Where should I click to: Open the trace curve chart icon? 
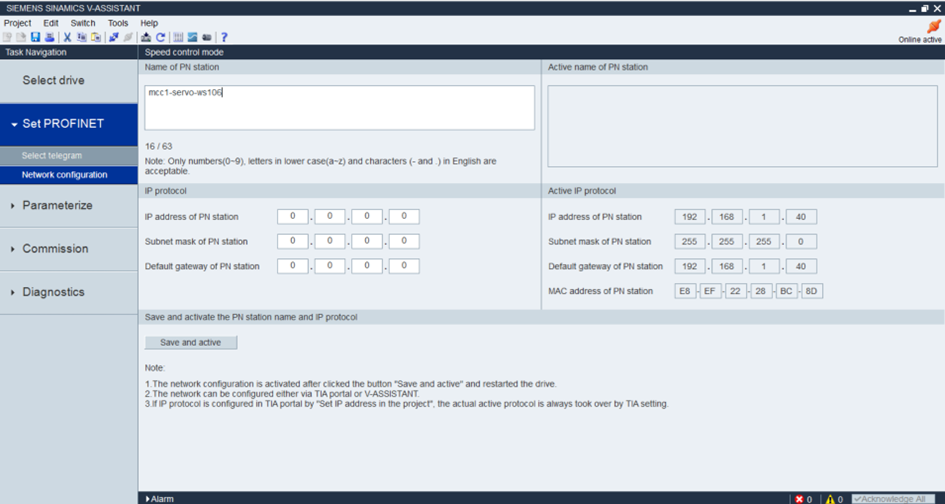coord(192,37)
